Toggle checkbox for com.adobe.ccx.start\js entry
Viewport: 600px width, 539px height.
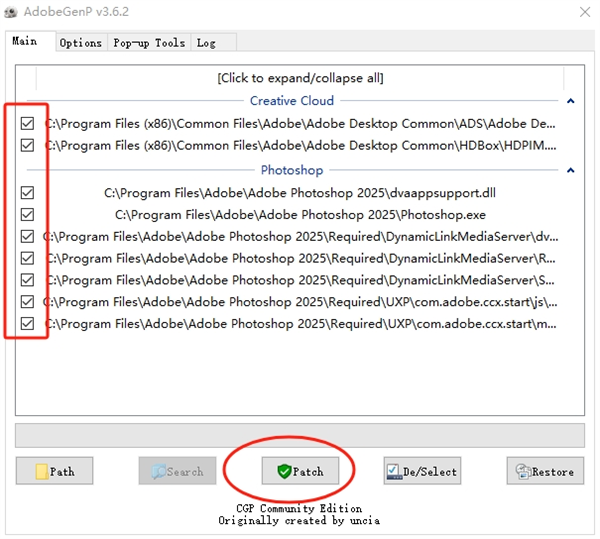click(x=27, y=302)
